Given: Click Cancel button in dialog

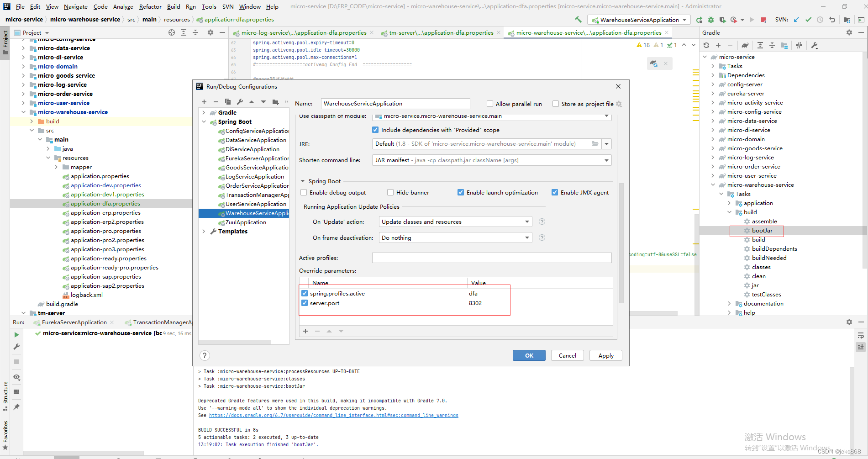Looking at the screenshot, I should [x=568, y=355].
